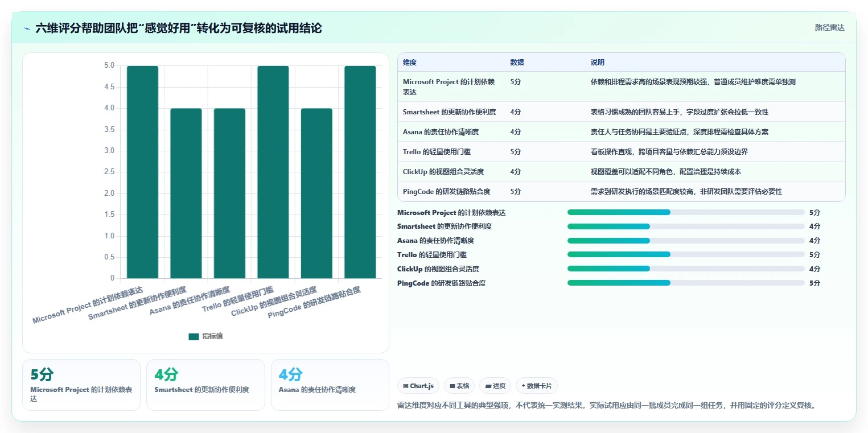Click the Trello progress bar
868x433 pixels.
tap(686, 255)
